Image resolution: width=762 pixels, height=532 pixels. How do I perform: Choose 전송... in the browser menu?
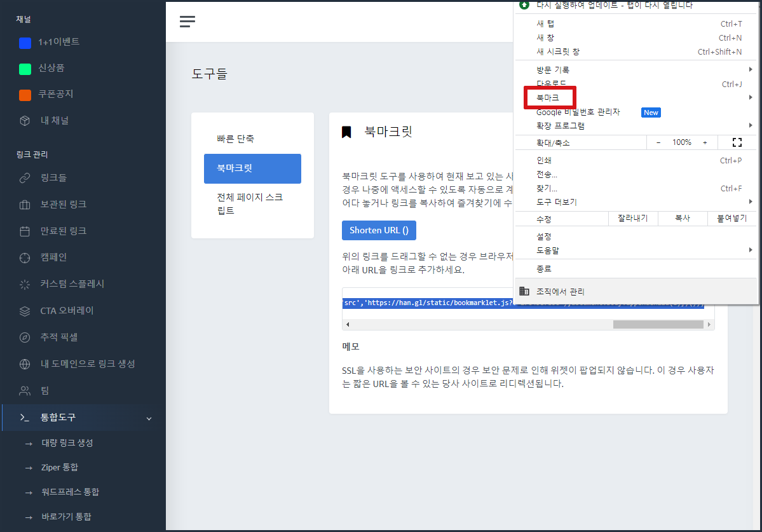point(636,174)
